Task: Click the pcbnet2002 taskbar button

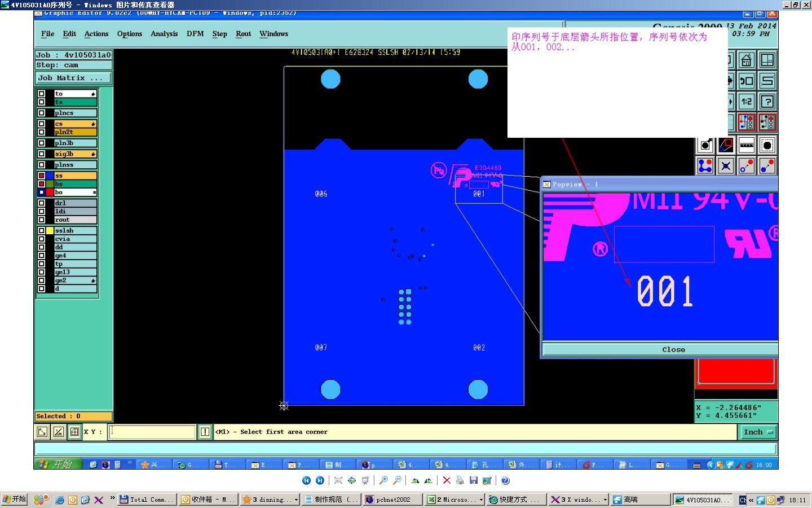Action: [x=393, y=500]
